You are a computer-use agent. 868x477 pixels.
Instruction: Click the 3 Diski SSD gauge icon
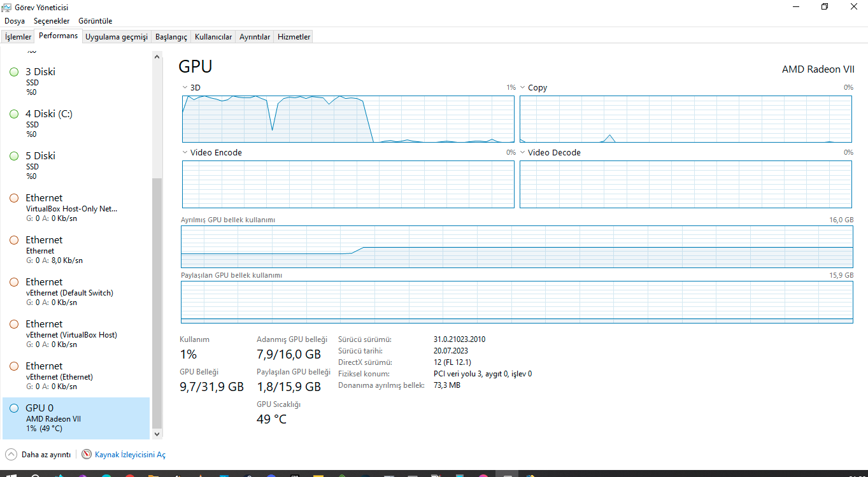click(13, 72)
